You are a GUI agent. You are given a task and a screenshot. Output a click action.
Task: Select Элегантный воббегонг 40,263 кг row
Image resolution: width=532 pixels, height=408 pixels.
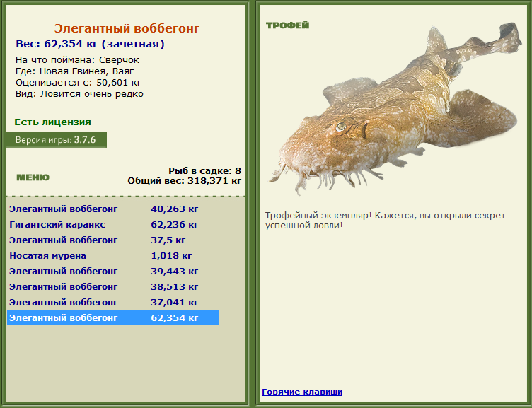113,209
